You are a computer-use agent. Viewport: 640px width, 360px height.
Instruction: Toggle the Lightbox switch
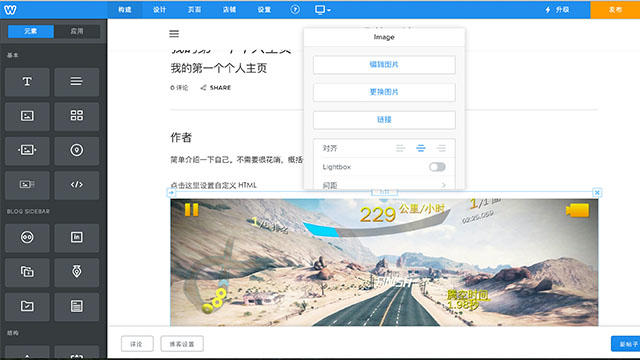[x=437, y=167]
